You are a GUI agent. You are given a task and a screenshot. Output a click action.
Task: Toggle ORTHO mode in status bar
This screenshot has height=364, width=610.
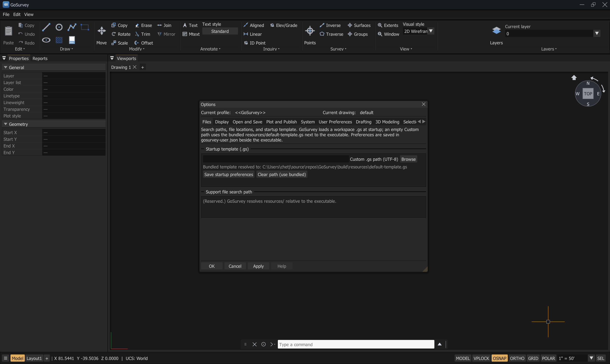point(517,358)
